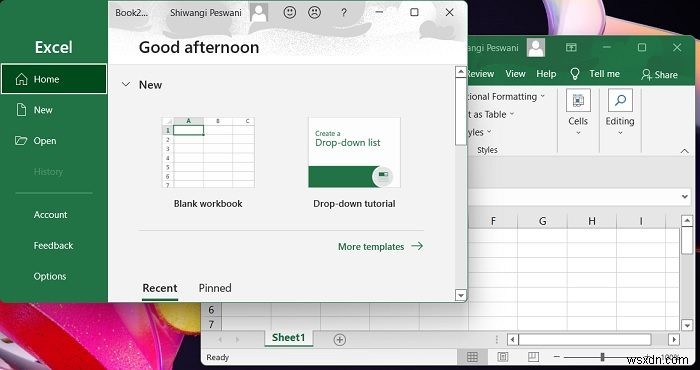The height and width of the screenshot is (370, 700).
Task: Open the Cells group button
Action: (x=578, y=112)
